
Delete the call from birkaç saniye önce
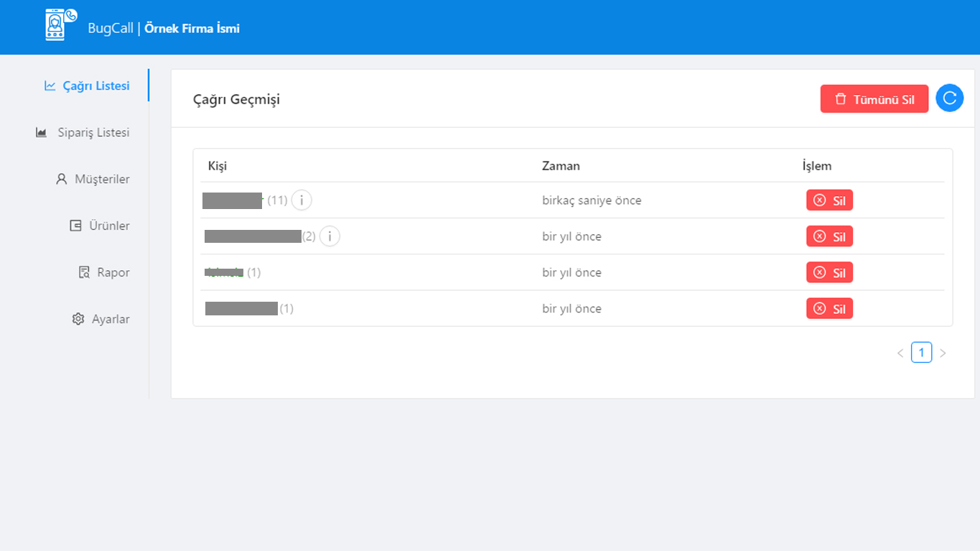pos(829,200)
